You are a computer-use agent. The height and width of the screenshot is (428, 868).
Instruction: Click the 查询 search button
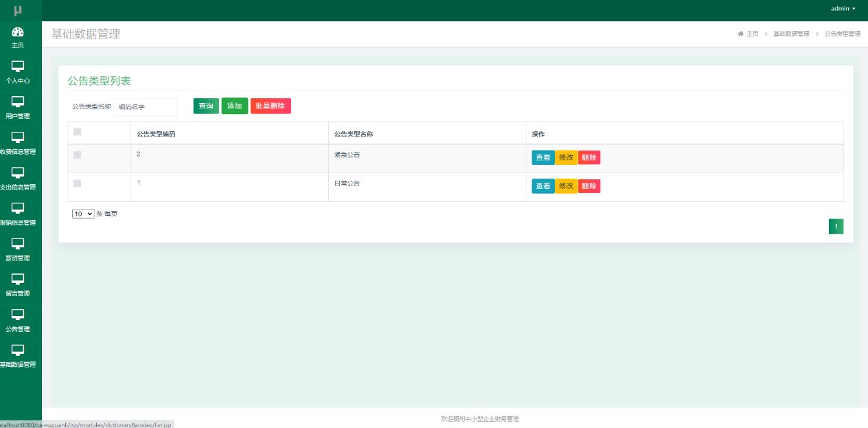click(206, 106)
